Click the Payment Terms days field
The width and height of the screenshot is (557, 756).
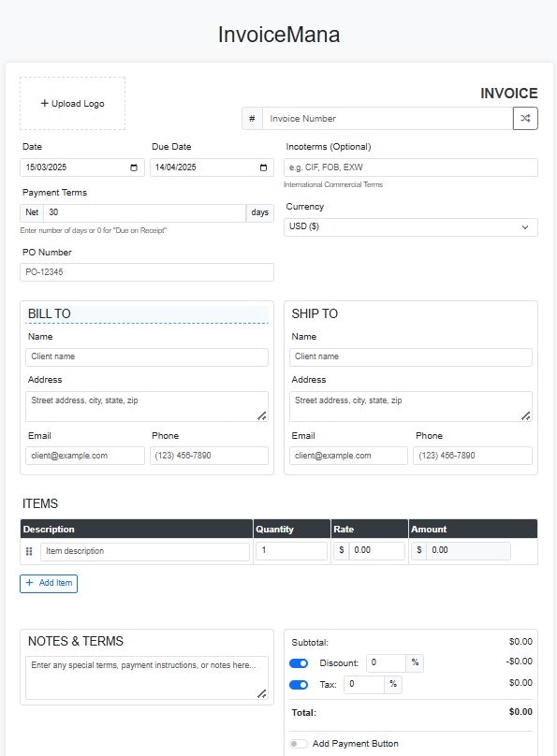click(145, 212)
